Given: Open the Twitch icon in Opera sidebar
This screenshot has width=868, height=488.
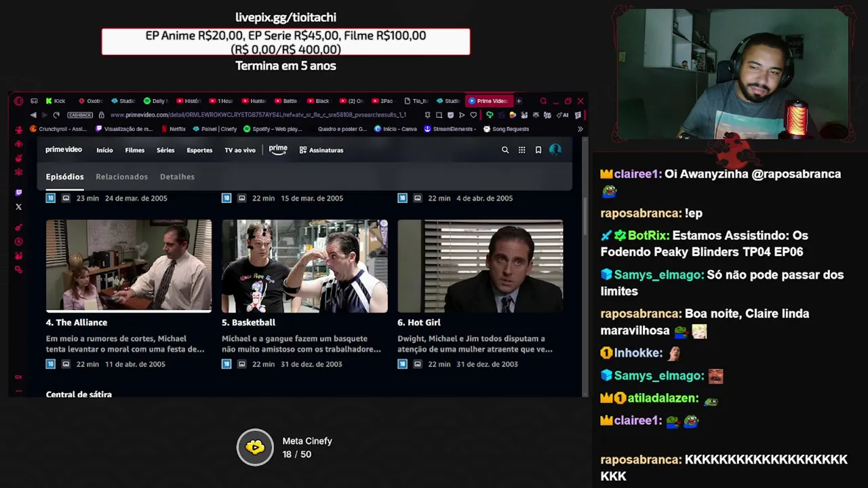Looking at the screenshot, I should [x=18, y=192].
